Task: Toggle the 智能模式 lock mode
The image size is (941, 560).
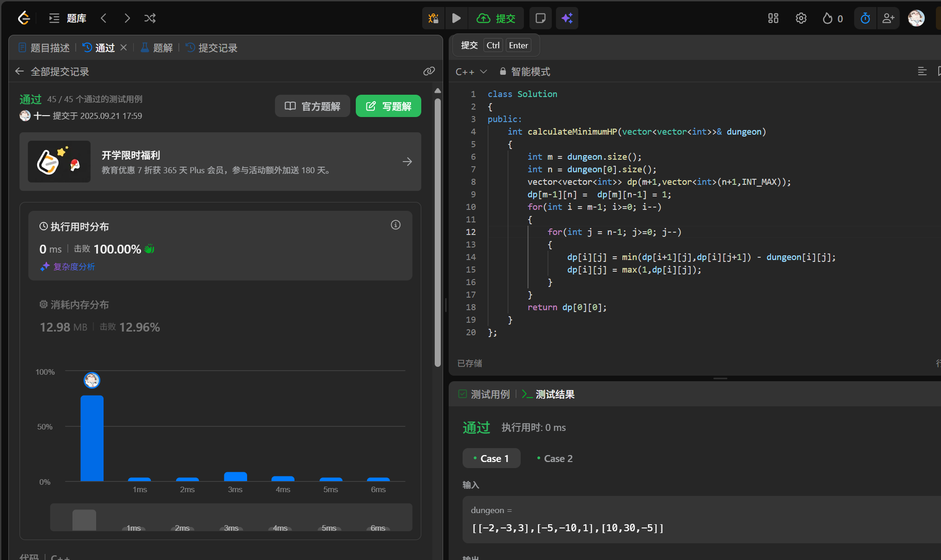Action: coord(525,72)
